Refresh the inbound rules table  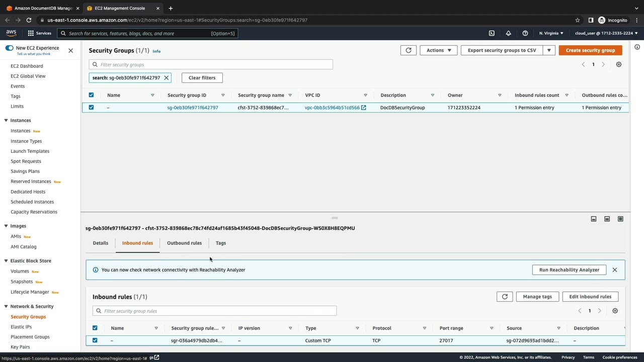pos(505,297)
